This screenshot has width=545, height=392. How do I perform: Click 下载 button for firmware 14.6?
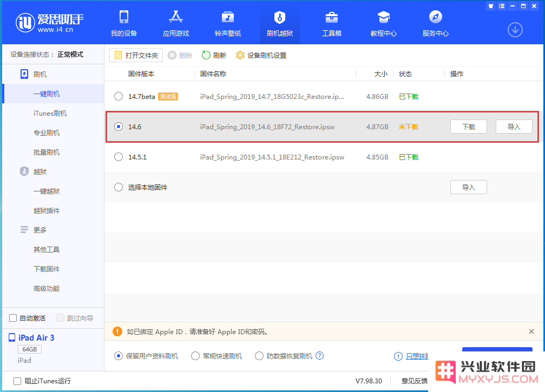(x=468, y=127)
